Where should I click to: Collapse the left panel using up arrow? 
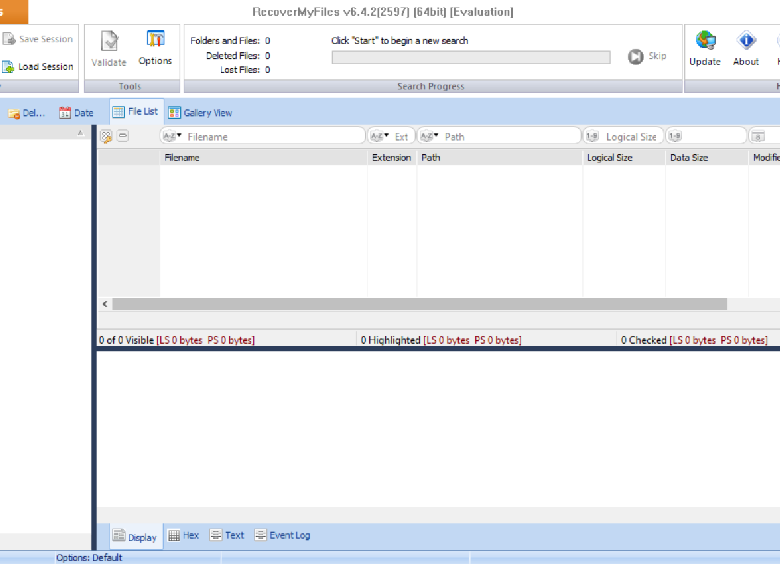coord(81,133)
